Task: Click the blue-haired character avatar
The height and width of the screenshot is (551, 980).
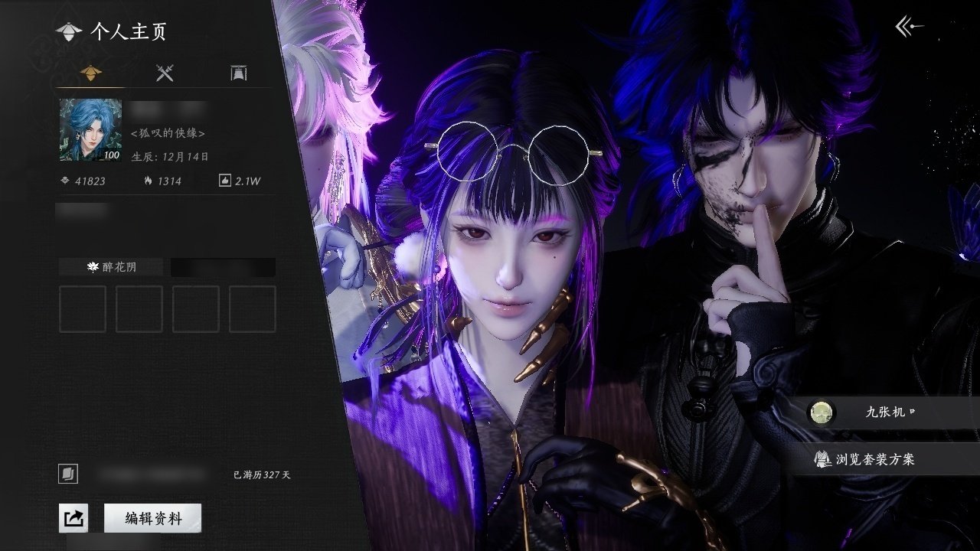Action: point(90,130)
